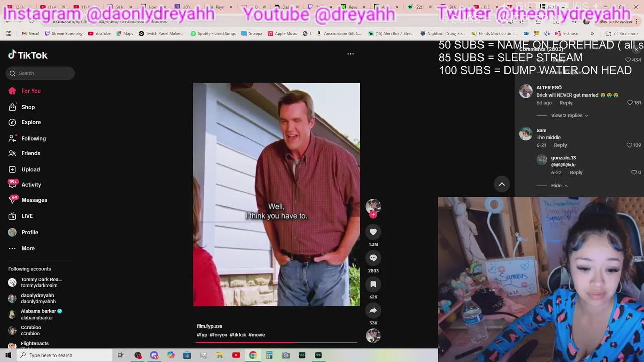Image resolution: width=644 pixels, height=362 pixels.
Task: Open the video's three-dot options menu
Action: click(351, 54)
